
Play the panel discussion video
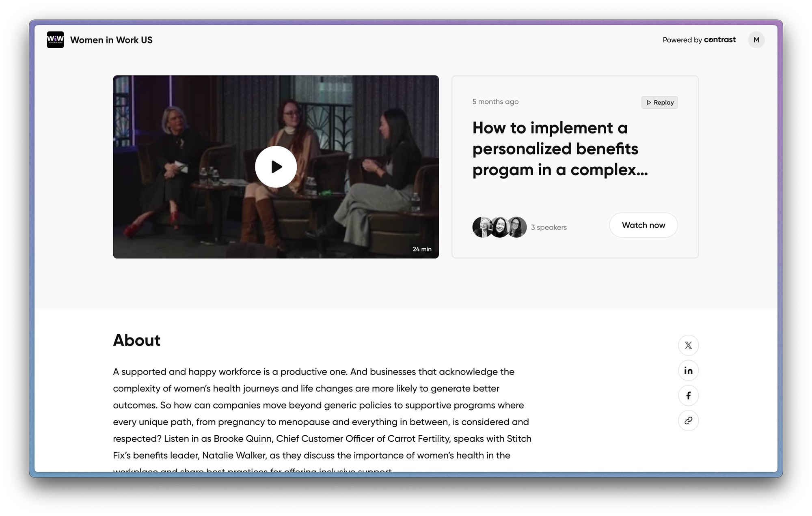click(276, 167)
